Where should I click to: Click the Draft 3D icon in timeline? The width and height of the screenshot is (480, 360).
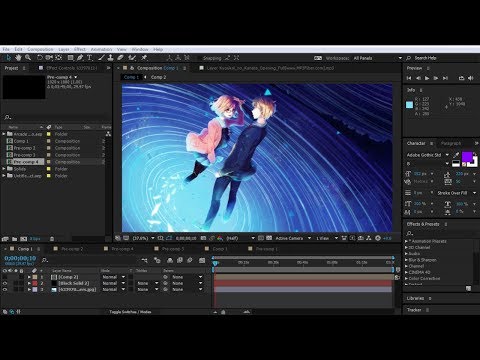coord(157,260)
